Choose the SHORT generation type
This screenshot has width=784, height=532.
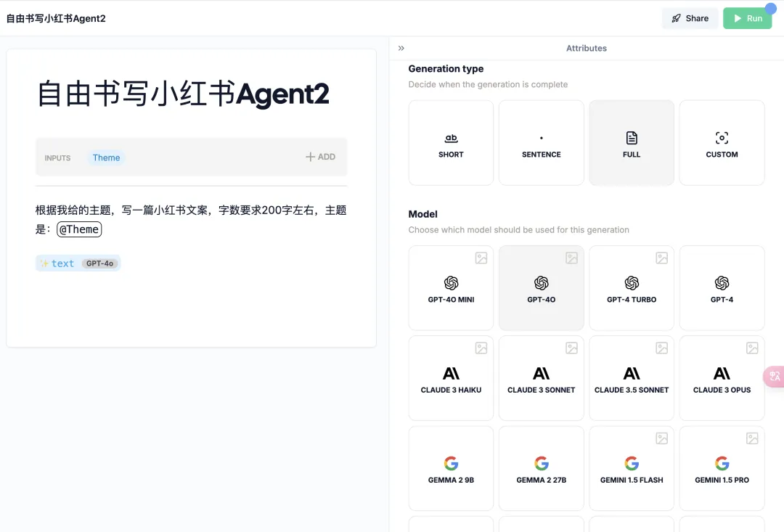coord(451,143)
